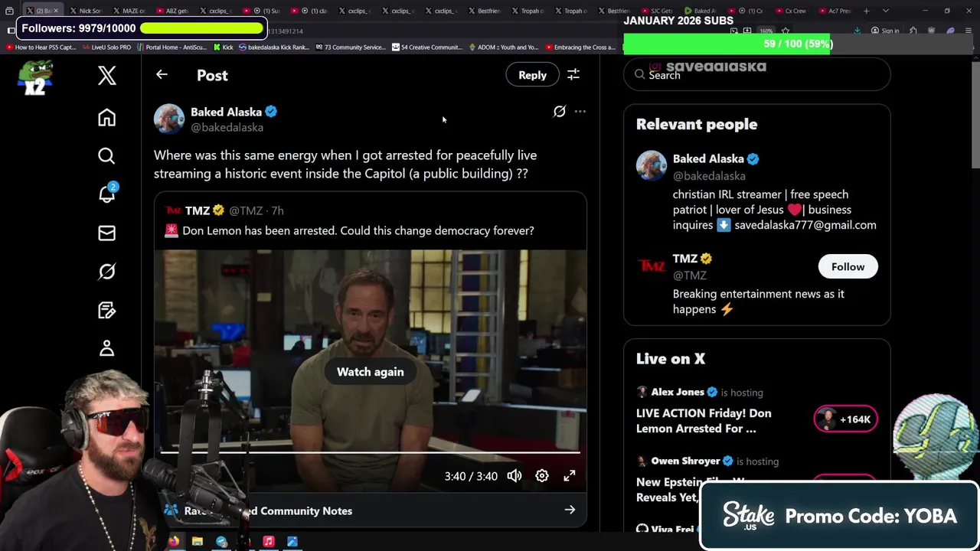The height and width of the screenshot is (551, 980).
Task: Open Grok from the sidebar
Action: coord(106,272)
